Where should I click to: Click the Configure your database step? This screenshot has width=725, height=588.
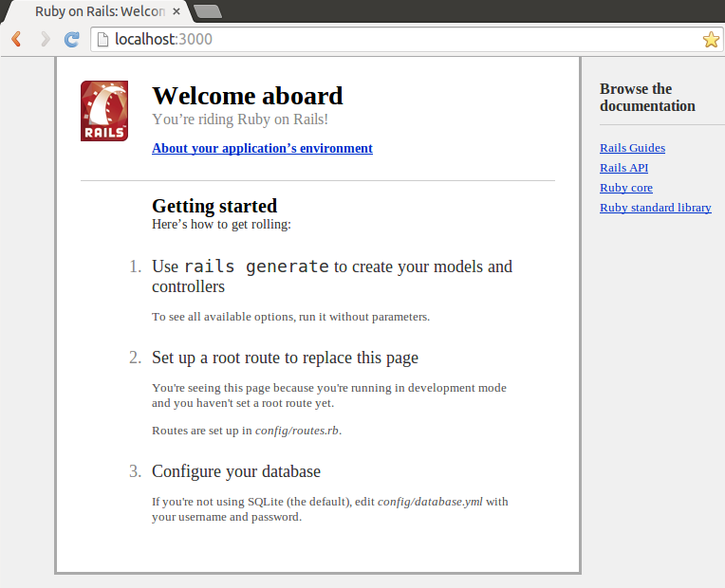coord(235,471)
